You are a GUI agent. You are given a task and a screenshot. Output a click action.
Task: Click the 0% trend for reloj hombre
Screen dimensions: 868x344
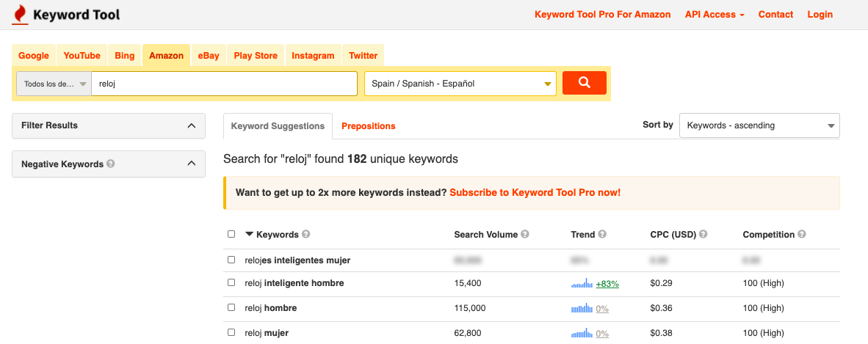click(602, 309)
